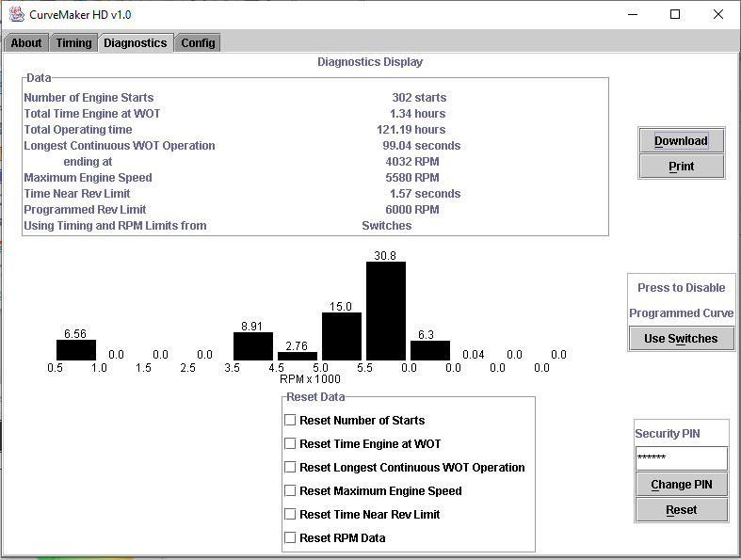This screenshot has width=741, height=560.
Task: Click the Change PIN button
Action: (682, 485)
